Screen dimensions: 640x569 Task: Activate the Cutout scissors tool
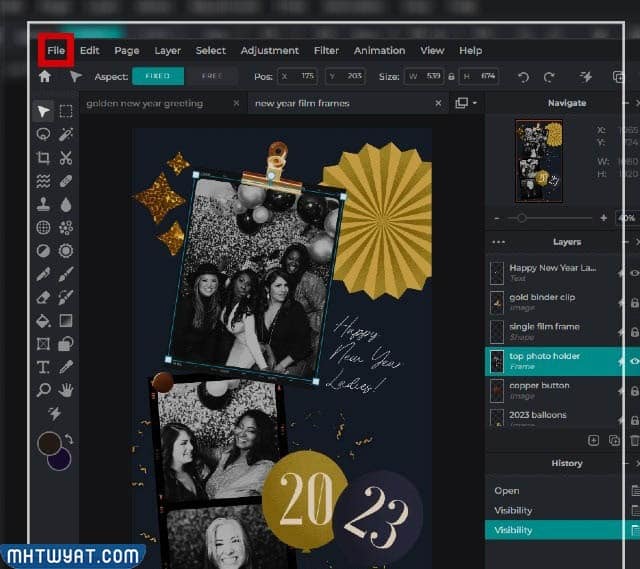66,157
